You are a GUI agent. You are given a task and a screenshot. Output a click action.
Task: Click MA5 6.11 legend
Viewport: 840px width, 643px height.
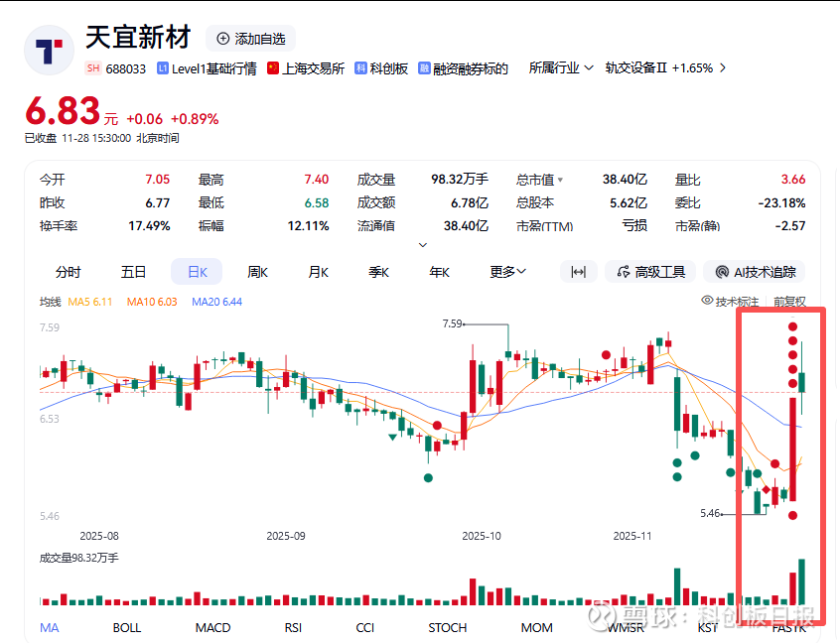[x=90, y=302]
